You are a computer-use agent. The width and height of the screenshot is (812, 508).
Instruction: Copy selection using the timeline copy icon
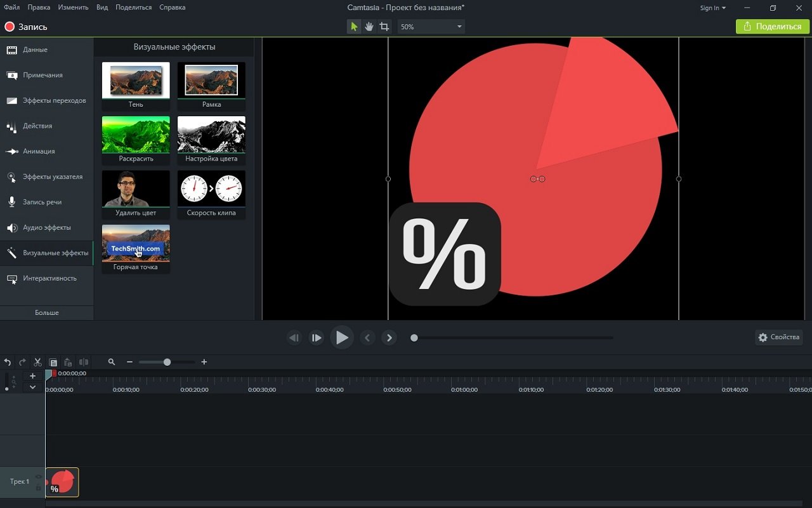click(53, 362)
